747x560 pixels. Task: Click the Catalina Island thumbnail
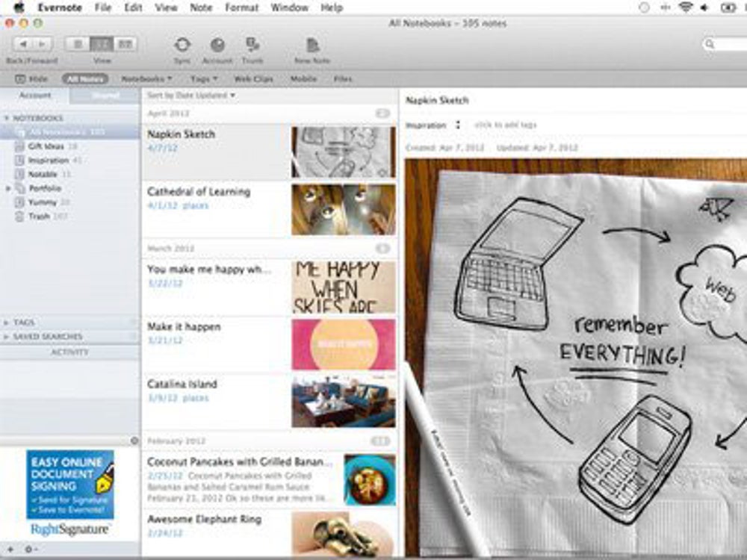(343, 402)
